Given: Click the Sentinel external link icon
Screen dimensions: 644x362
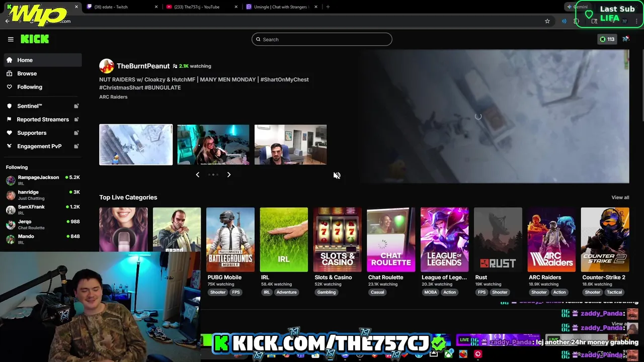Looking at the screenshot, I should click(x=76, y=106).
